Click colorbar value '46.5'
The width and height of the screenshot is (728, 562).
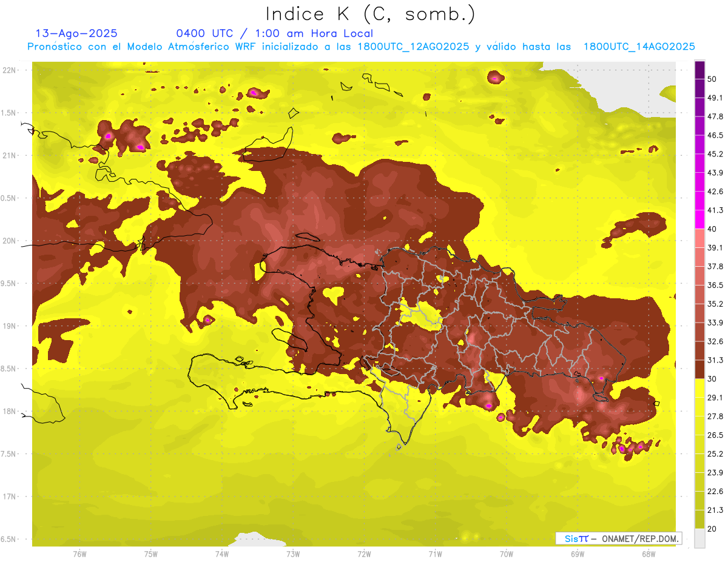[715, 135]
